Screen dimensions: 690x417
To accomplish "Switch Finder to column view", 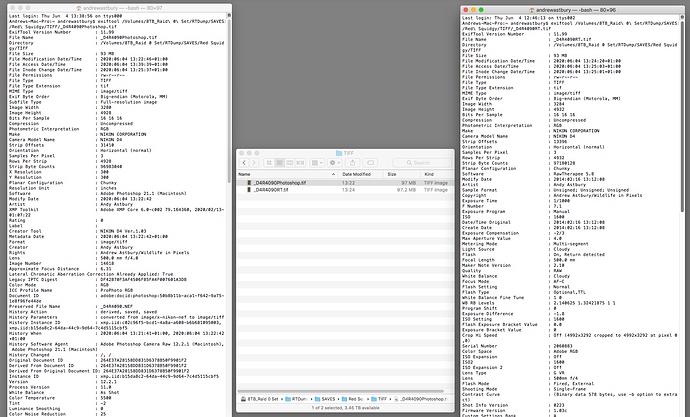I will pyautogui.click(x=290, y=163).
